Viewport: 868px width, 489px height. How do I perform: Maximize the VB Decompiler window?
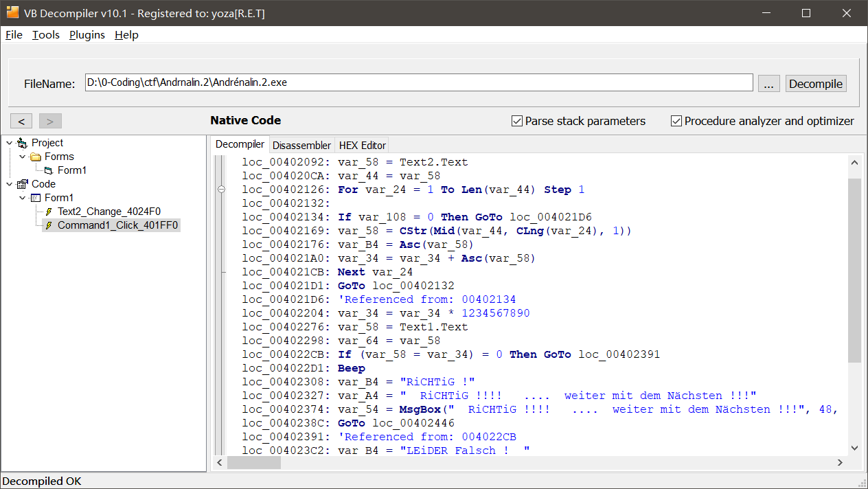tap(806, 13)
